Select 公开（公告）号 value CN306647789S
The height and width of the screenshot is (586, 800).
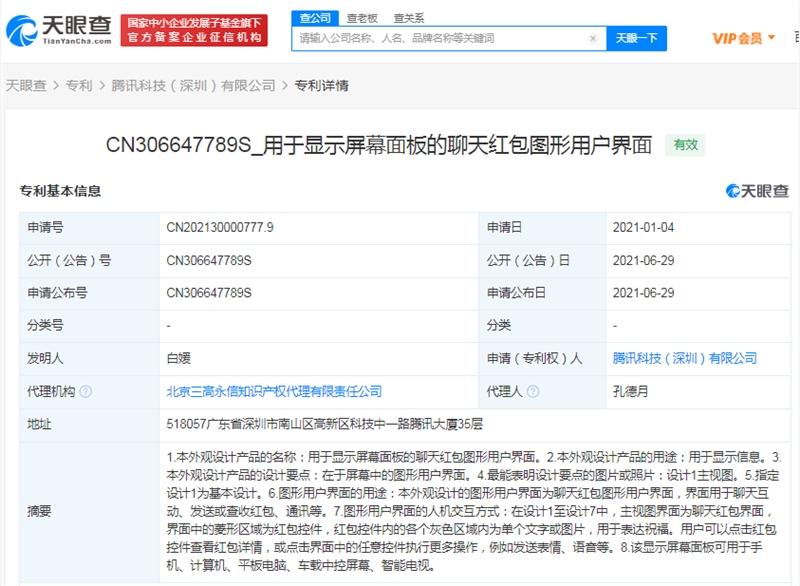(x=209, y=261)
